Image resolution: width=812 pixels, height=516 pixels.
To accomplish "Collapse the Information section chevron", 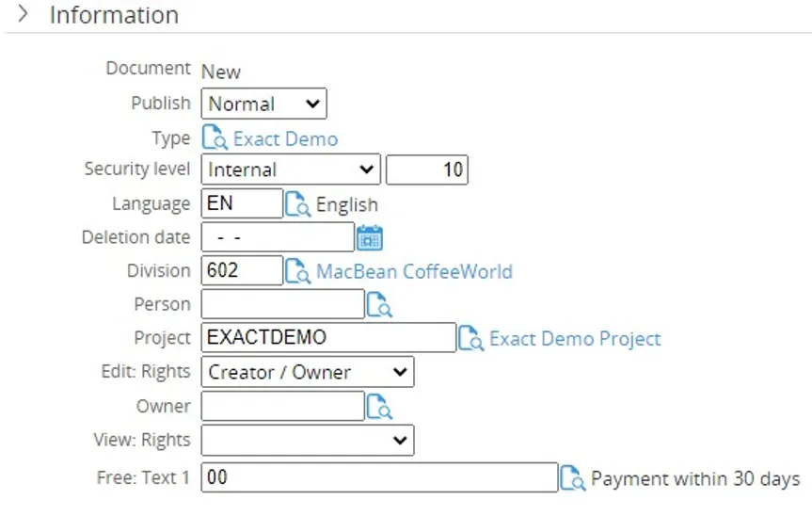I will pyautogui.click(x=24, y=15).
